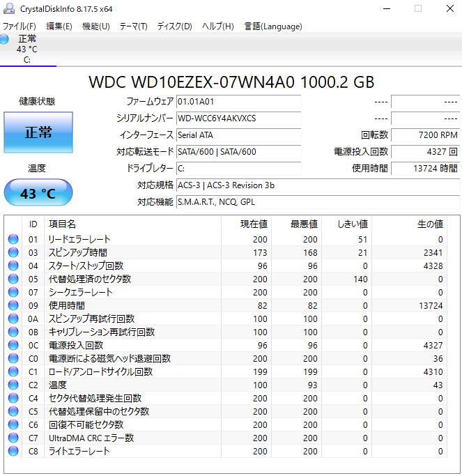Screen dimensions: 462x476
Task: Click the serial number field WD-WCC6Y4AKVXCS
Action: click(238, 118)
